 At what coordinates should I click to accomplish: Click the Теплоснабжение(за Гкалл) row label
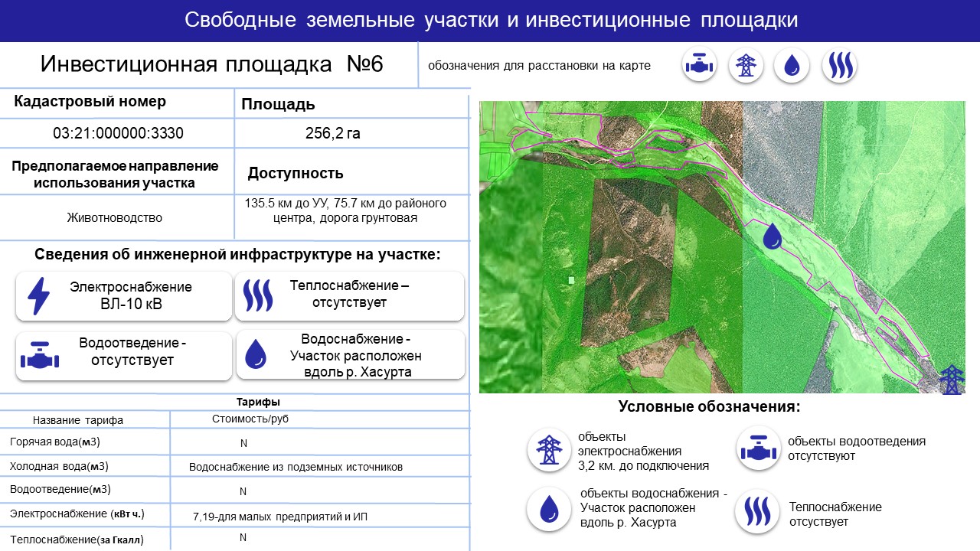(77, 540)
